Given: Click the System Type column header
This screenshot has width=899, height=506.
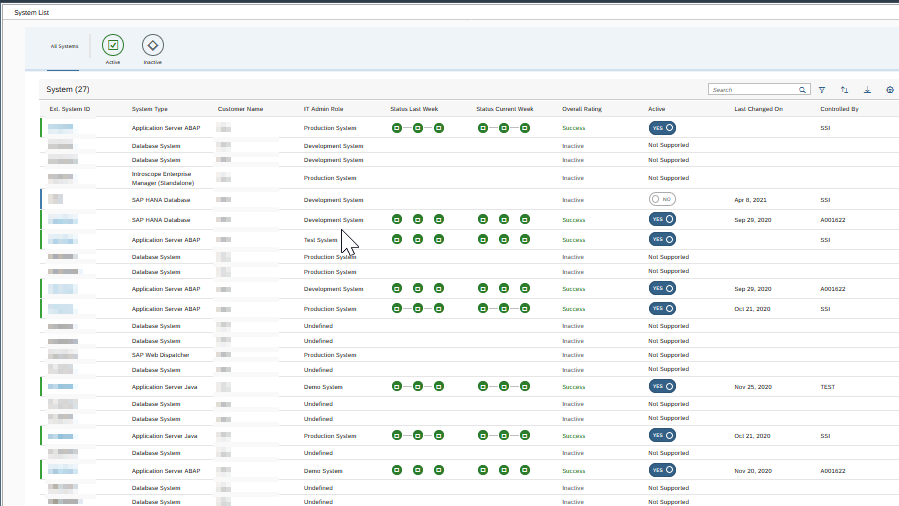Looking at the screenshot, I should [149, 108].
